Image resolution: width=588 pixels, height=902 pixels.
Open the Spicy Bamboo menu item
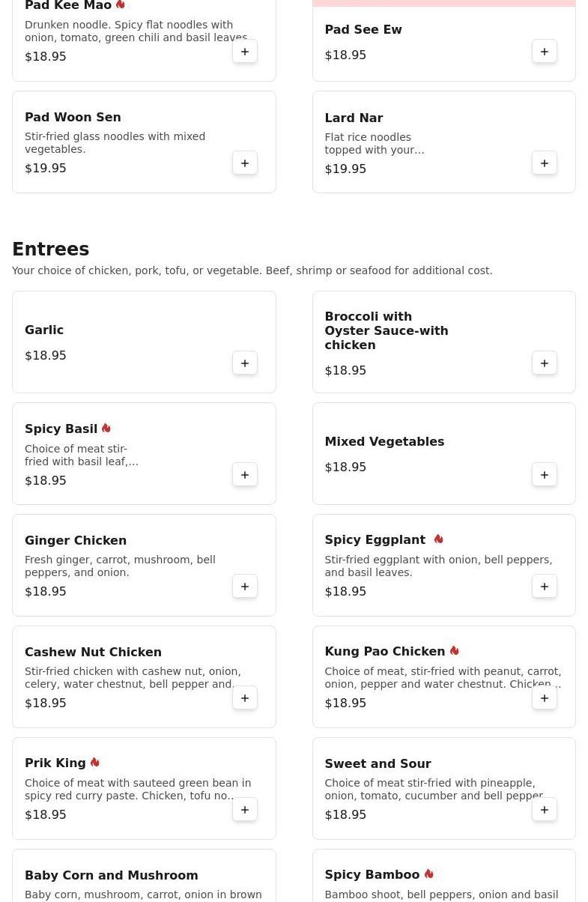[x=372, y=875]
